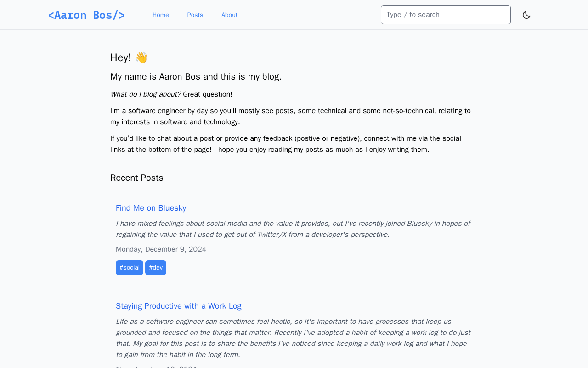This screenshot has width=588, height=368.
Task: Open the Posts nav item
Action: tap(195, 15)
